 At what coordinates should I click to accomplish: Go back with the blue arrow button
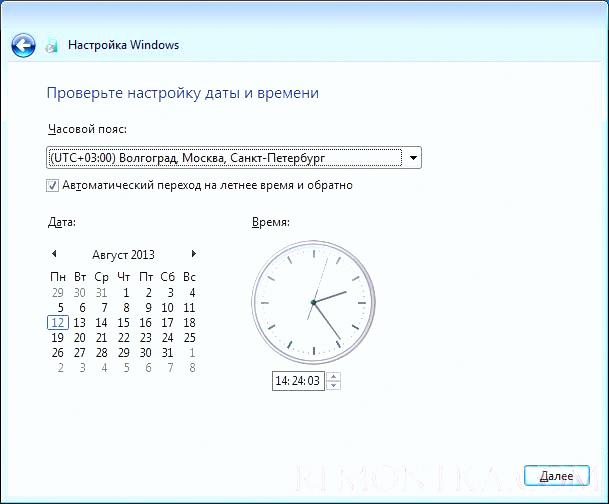click(23, 45)
